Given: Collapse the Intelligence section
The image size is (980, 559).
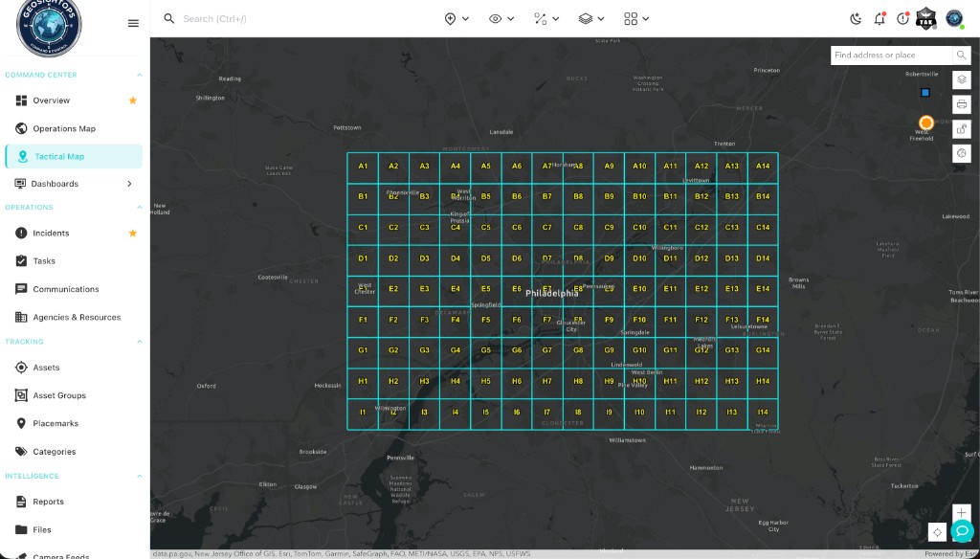Looking at the screenshot, I should (140, 476).
